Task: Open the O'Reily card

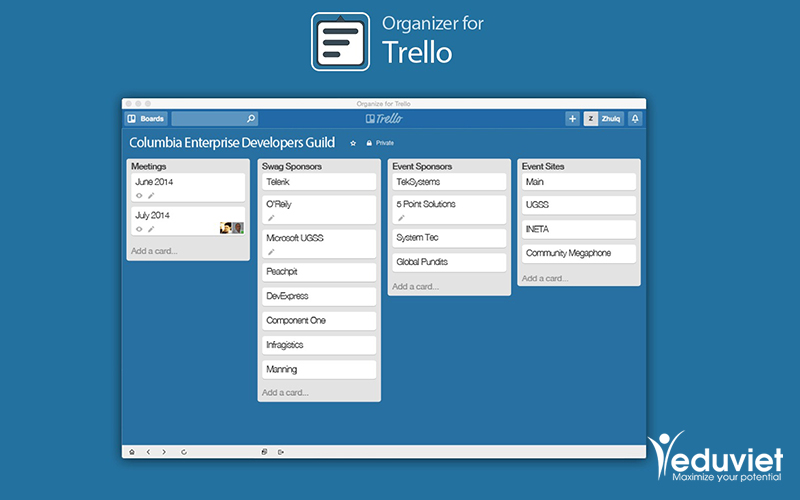Action: point(319,210)
